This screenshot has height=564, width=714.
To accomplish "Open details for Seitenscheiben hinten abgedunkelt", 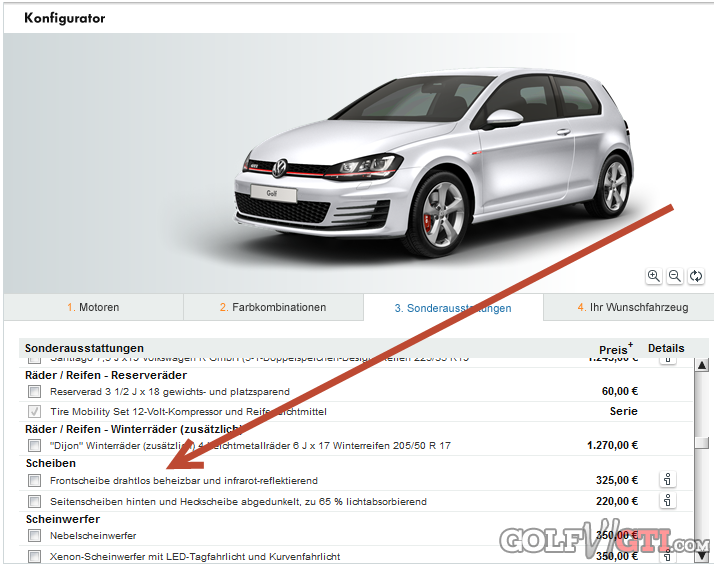I will [668, 500].
